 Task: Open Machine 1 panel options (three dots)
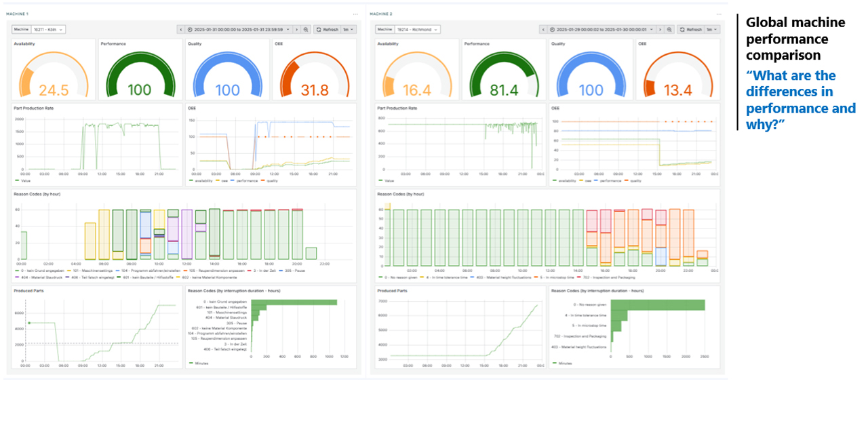[355, 14]
